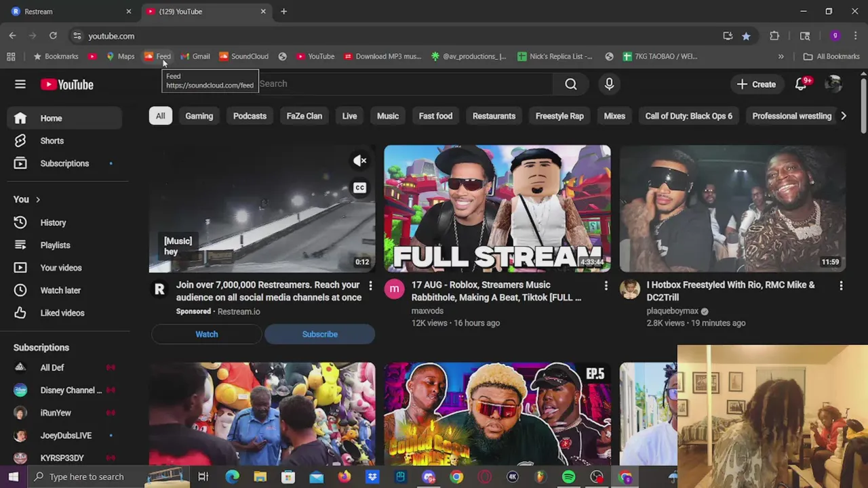The width and height of the screenshot is (868, 488).
Task: Click the YouTube logo
Action: point(66,85)
